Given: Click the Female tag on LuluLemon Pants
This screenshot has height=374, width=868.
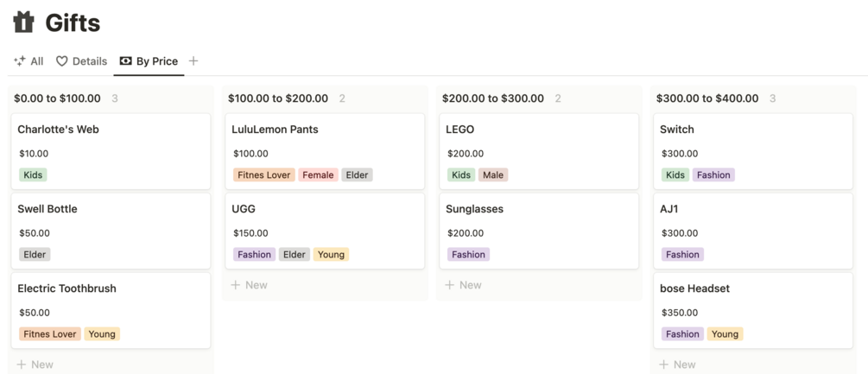Looking at the screenshot, I should (x=318, y=175).
